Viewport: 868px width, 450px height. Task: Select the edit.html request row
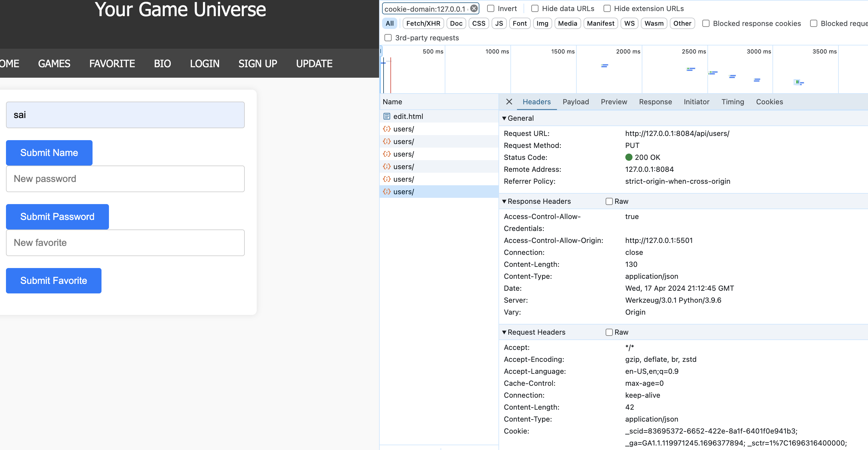(439, 116)
